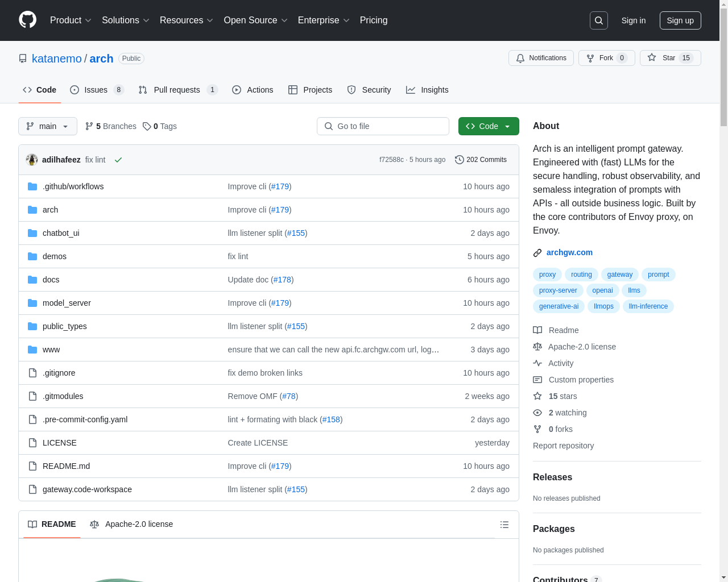Image resolution: width=728 pixels, height=582 pixels.
Task: Click the tag icon next to Tags
Action: [147, 126]
